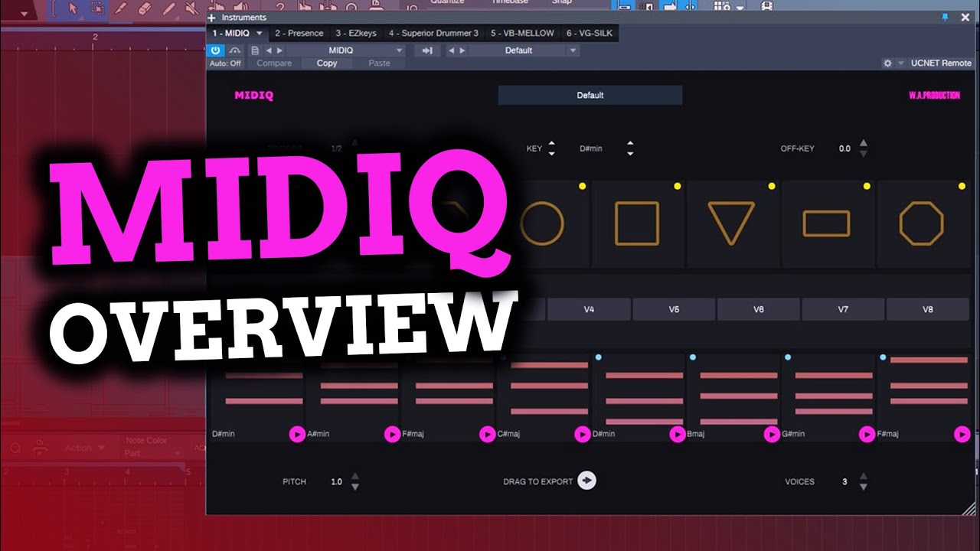The height and width of the screenshot is (551, 980).
Task: Step D#min scale selector downward
Action: point(630,154)
